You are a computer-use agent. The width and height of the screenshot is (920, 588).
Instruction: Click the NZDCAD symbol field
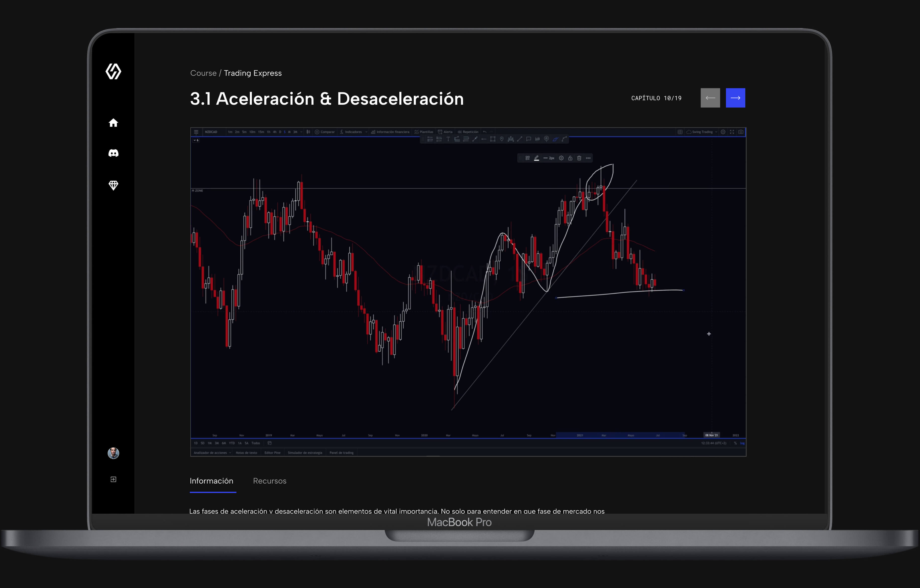coord(211,132)
